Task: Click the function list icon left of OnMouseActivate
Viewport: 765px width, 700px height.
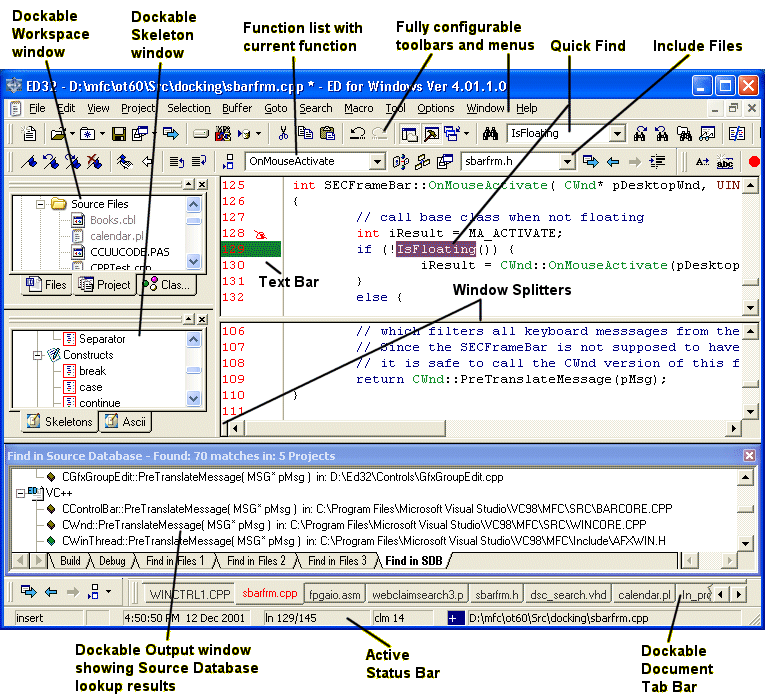Action: tap(228, 161)
